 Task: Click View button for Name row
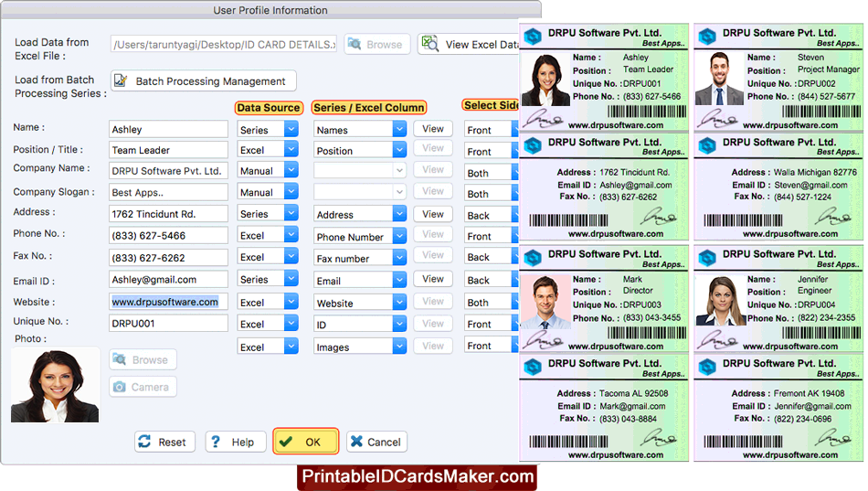tap(433, 129)
